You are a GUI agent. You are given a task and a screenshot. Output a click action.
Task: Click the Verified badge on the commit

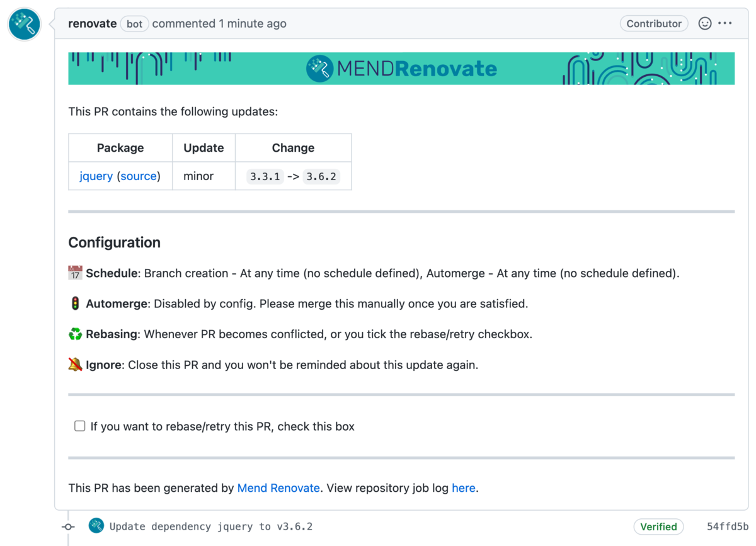pyautogui.click(x=658, y=526)
